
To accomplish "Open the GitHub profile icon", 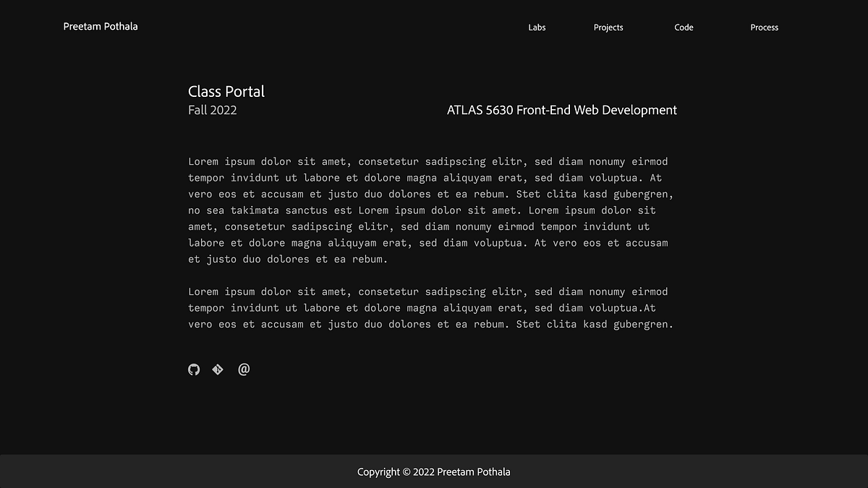I will pyautogui.click(x=193, y=369).
